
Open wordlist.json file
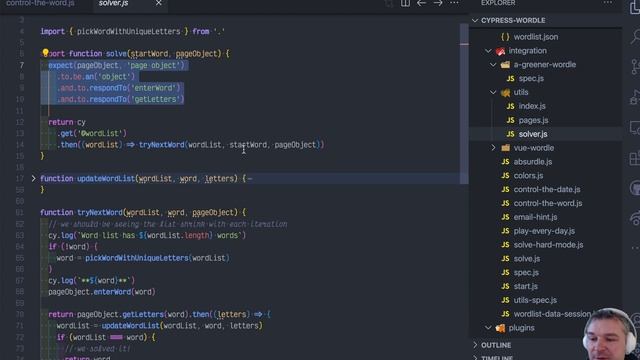tap(536, 37)
